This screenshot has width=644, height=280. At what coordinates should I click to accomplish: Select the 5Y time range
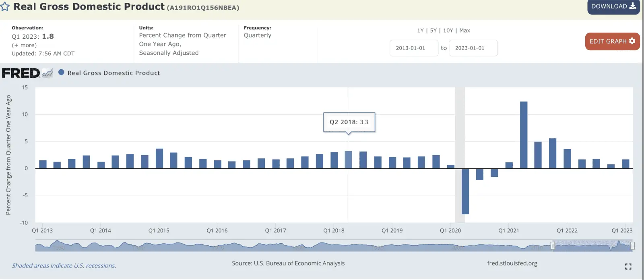(x=433, y=31)
